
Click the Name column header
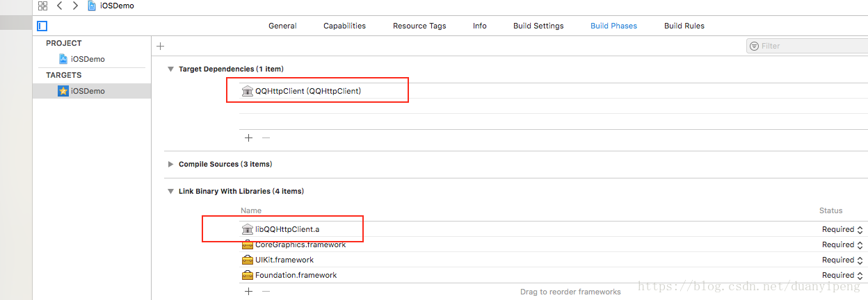click(x=251, y=210)
